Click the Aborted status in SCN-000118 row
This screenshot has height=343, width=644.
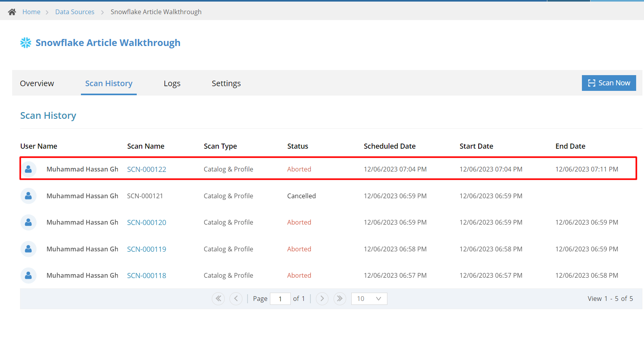(299, 275)
